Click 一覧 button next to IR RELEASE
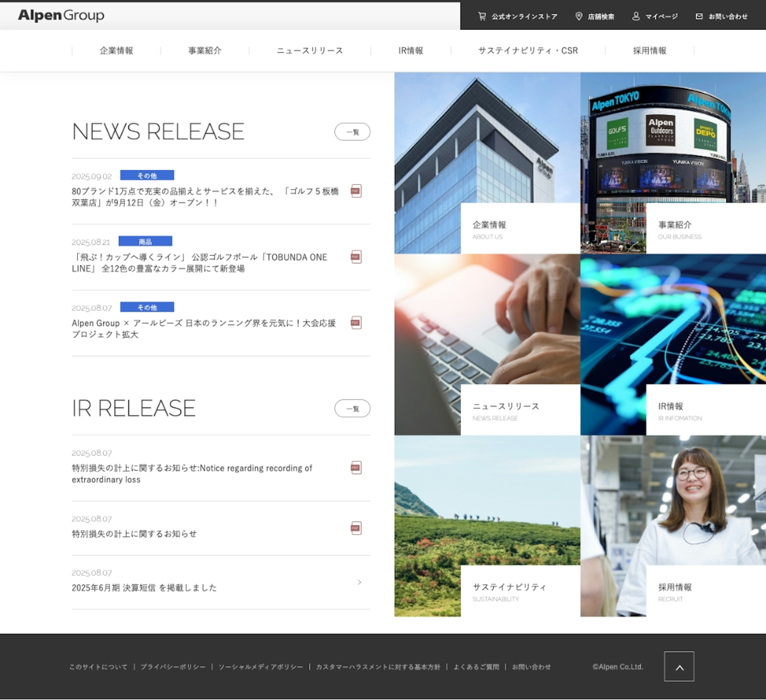766x700 pixels. tap(352, 408)
